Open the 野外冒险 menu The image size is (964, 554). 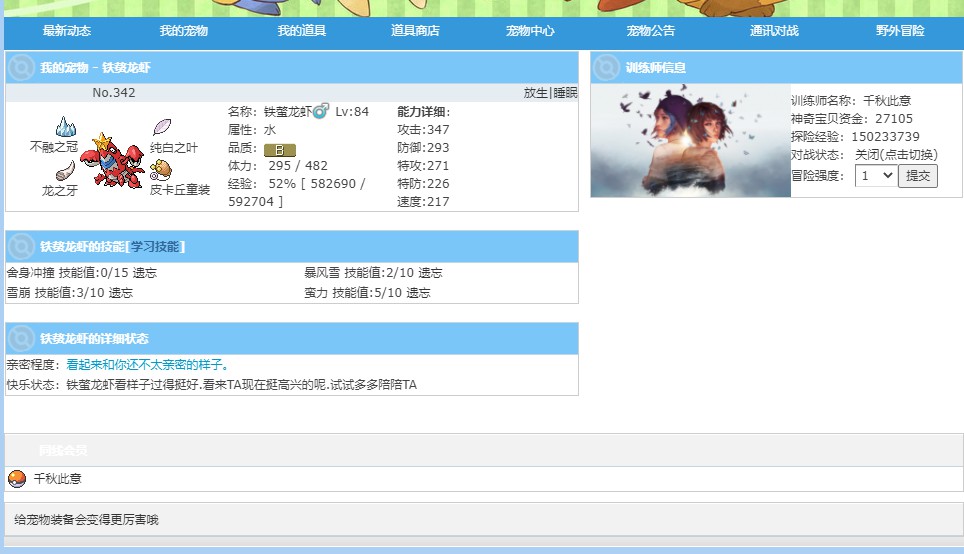[900, 31]
